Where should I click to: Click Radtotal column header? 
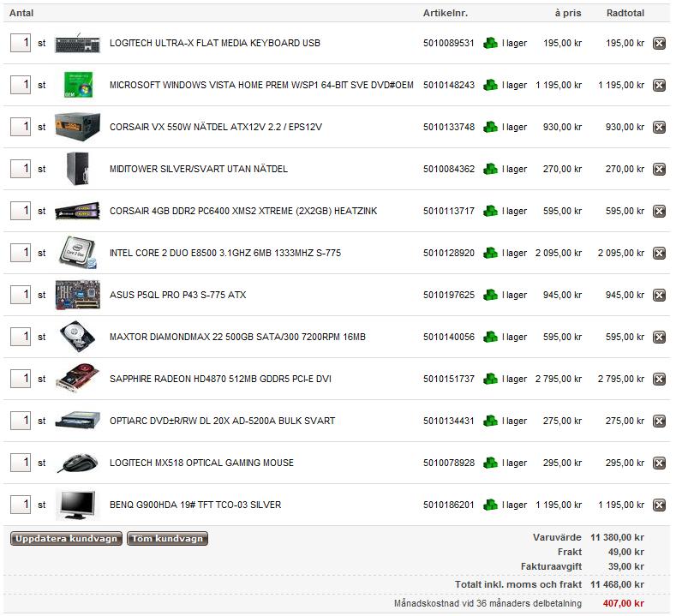tap(625, 13)
